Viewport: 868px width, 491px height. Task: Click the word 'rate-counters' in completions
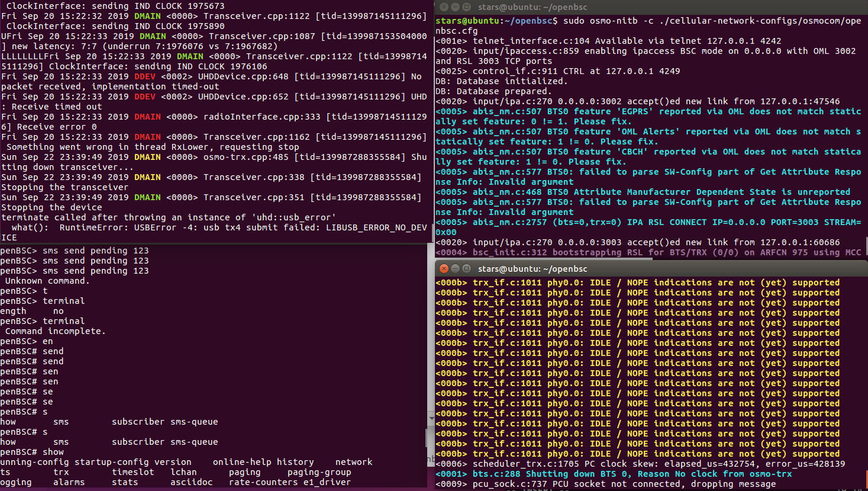(x=263, y=482)
